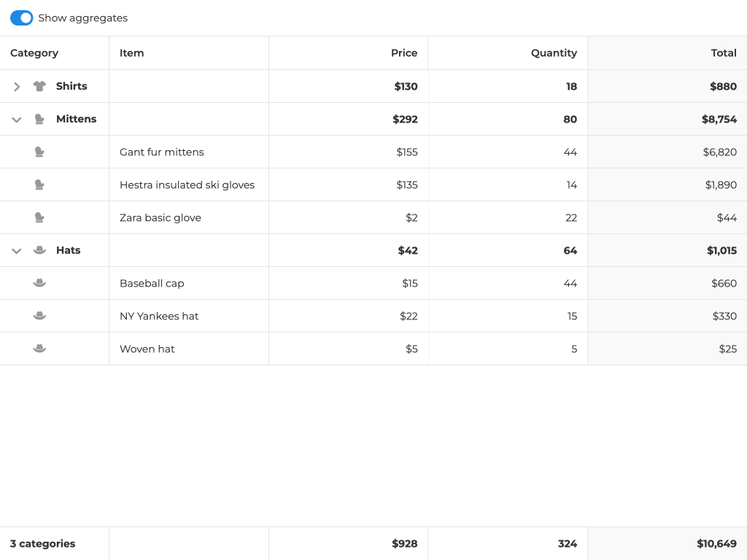The image size is (747, 560).
Task: Click hat icon for Baseball cap row
Action: tap(39, 283)
